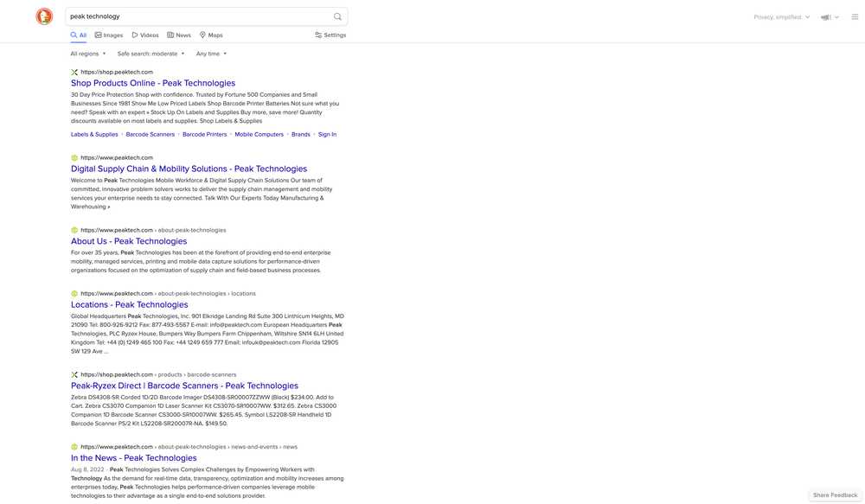This screenshot has width=865, height=504.
Task: Click the search input field with peak technology
Action: click(199, 16)
